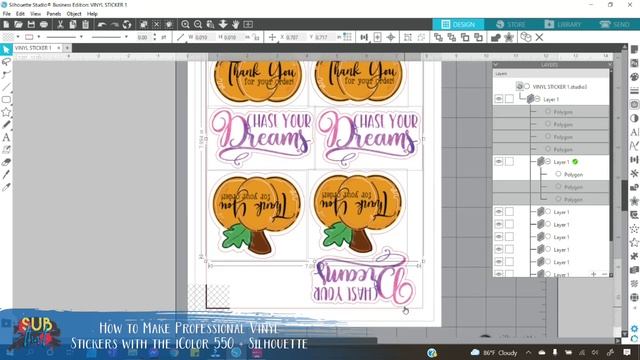The height and width of the screenshot is (360, 640).
Task: Switch to the STORE tab
Action: click(x=511, y=24)
